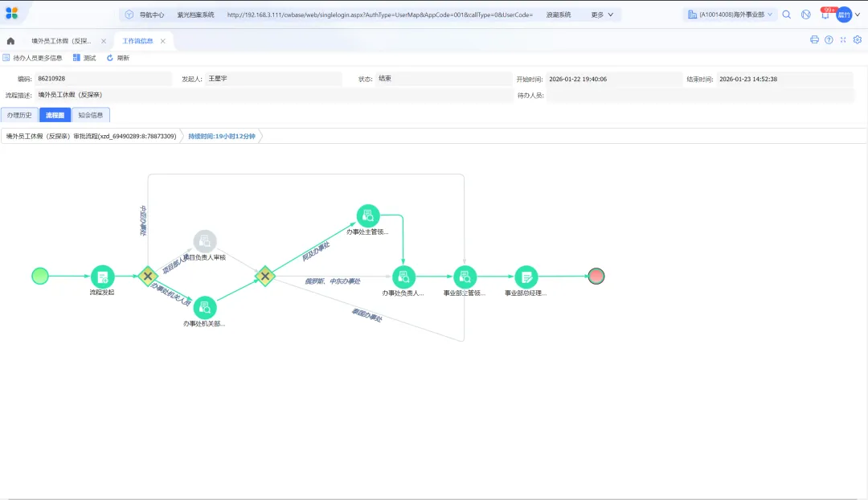The width and height of the screenshot is (868, 500).
Task: Click the 阿及办事处 edge label
Action: 316,252
